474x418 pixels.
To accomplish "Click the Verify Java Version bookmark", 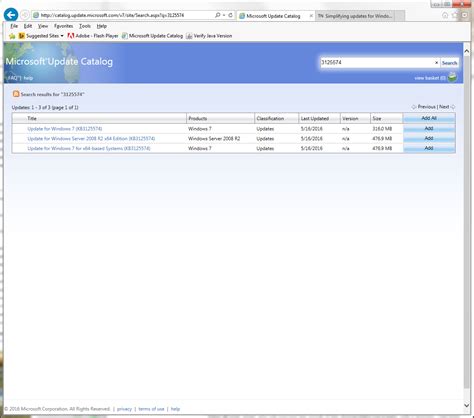I will (209, 36).
